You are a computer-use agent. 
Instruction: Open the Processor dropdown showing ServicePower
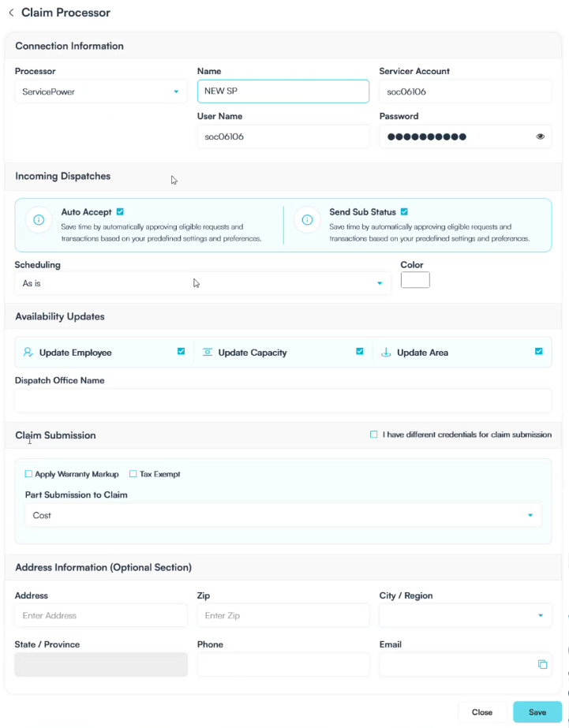pyautogui.click(x=101, y=91)
